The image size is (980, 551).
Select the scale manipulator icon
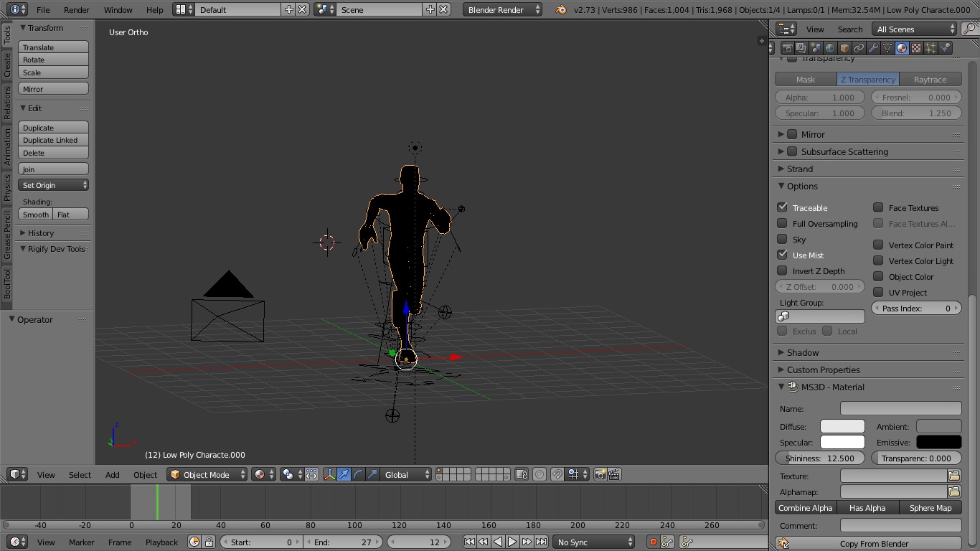click(372, 474)
